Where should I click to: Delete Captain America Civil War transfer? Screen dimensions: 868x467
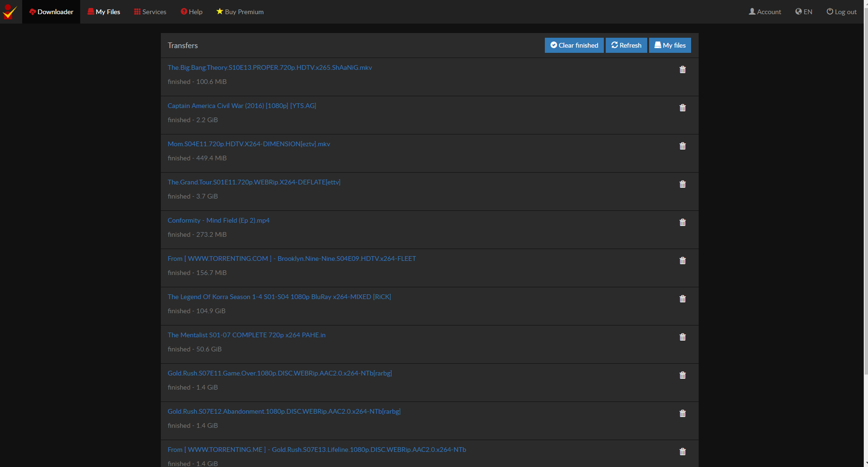pyautogui.click(x=682, y=108)
